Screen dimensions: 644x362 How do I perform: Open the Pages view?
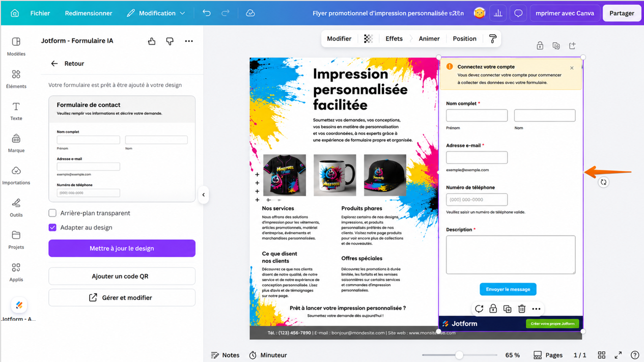[548, 355]
